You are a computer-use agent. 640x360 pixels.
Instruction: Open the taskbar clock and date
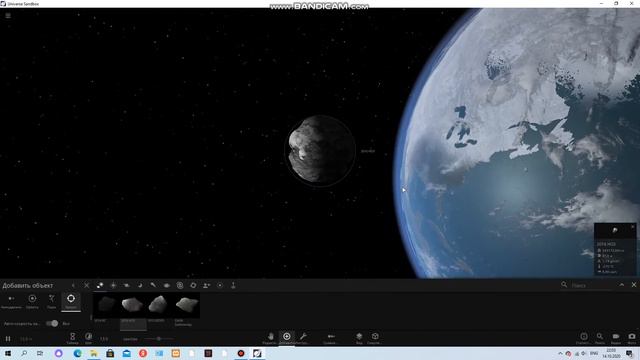click(x=611, y=353)
